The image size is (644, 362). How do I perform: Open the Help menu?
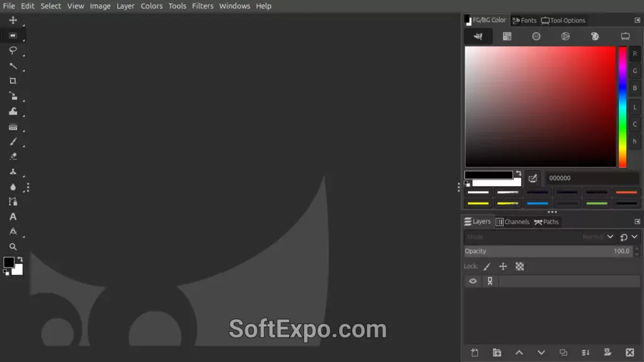pyautogui.click(x=264, y=6)
